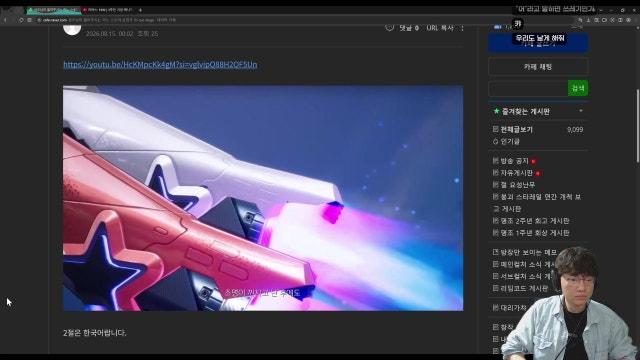The width and height of the screenshot is (640, 360).
Task: Click the embedded video thumbnail image
Action: tap(263, 198)
